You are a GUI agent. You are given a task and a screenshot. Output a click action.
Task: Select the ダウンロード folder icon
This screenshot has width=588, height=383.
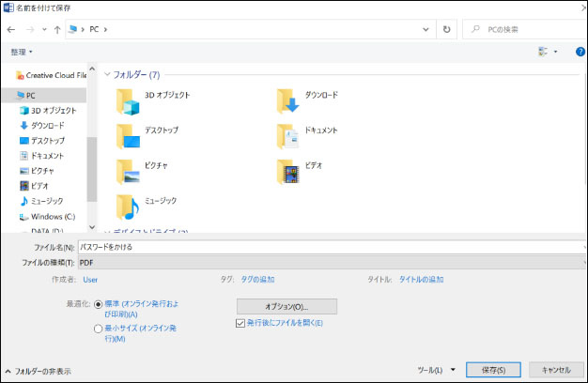288,100
